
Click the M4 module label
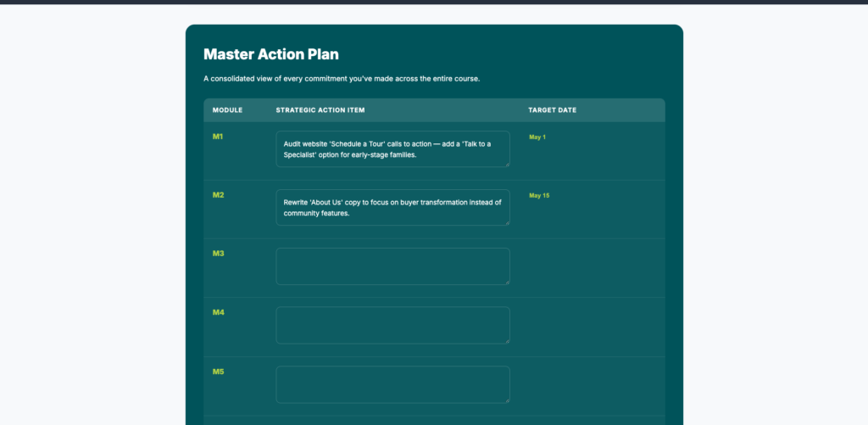pyautogui.click(x=218, y=312)
